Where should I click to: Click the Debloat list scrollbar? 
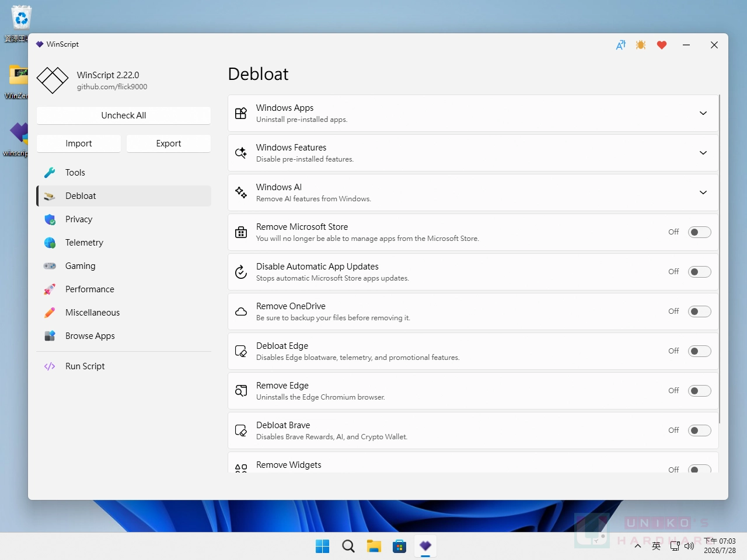[720, 259]
